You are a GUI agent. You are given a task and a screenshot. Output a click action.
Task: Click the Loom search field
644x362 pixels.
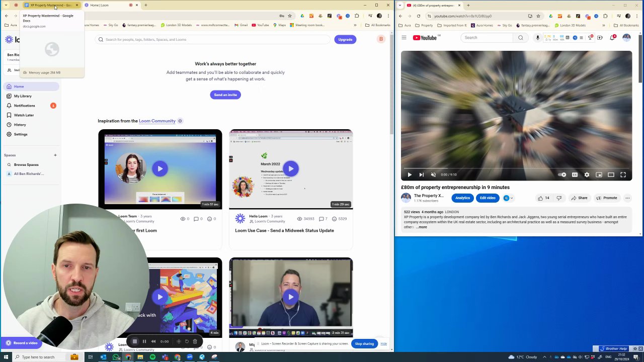(x=212, y=39)
